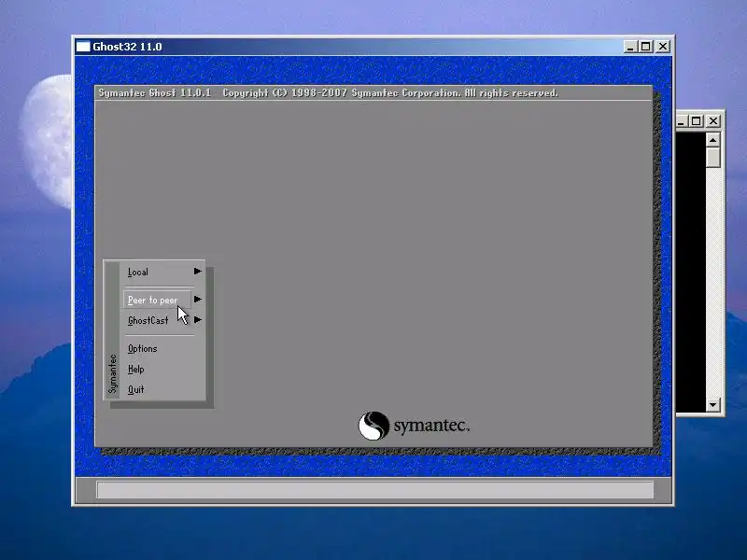Viewport: 747px width, 560px height.
Task: Expand the Local submenu arrow
Action: coord(198,272)
